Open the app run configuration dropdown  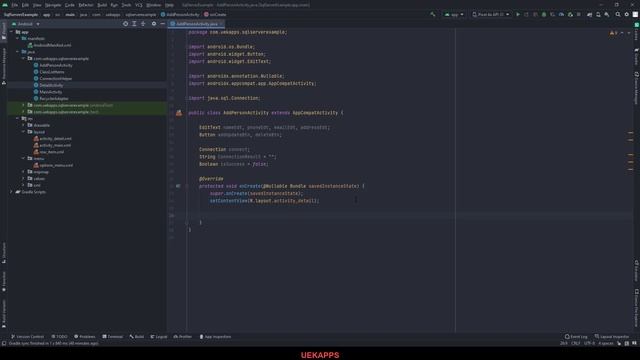(x=454, y=14)
